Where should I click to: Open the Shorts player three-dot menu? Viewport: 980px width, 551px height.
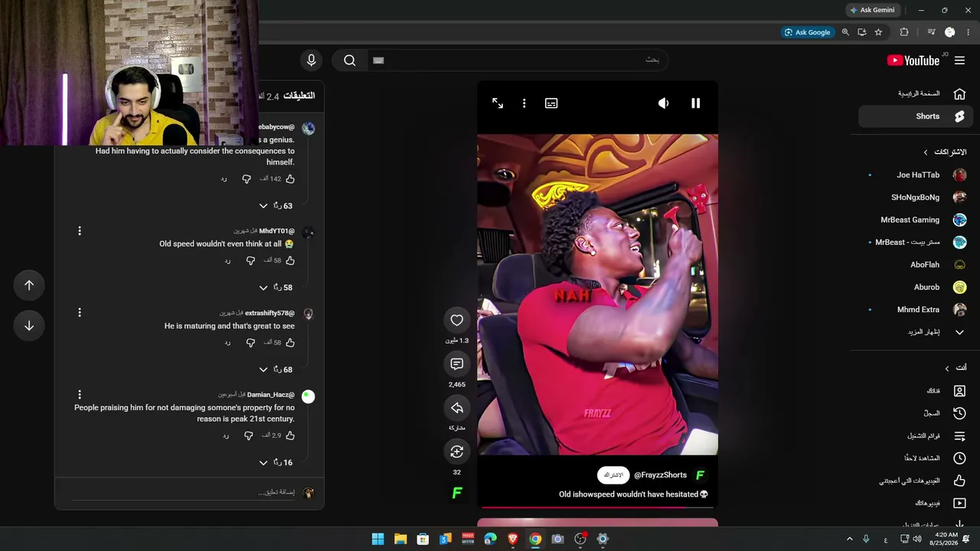click(524, 103)
